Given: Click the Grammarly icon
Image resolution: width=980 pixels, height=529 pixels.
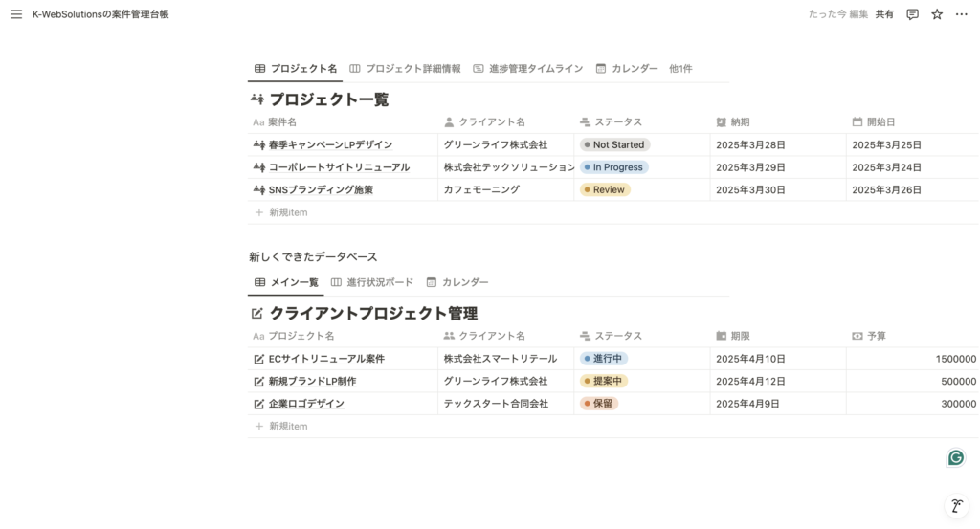Looking at the screenshot, I should [x=955, y=457].
